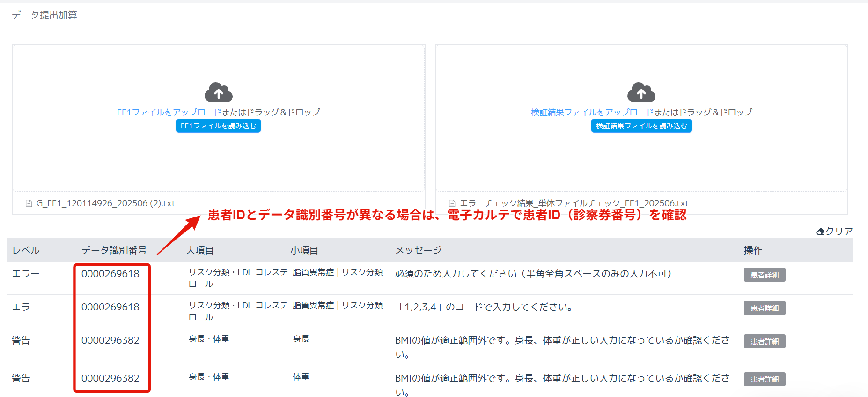Click 警告 in the 身長 sub-item row
Screen dimensions: 868x397
(x=21, y=340)
